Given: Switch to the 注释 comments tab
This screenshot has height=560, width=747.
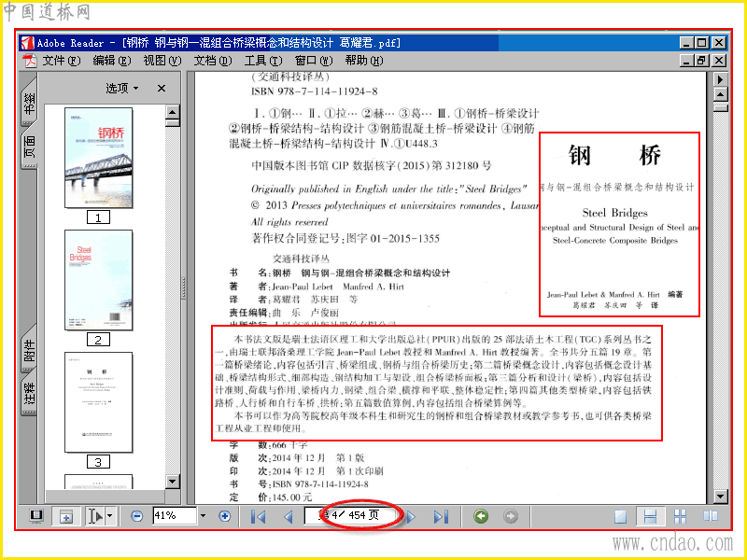Looking at the screenshot, I should click(30, 393).
